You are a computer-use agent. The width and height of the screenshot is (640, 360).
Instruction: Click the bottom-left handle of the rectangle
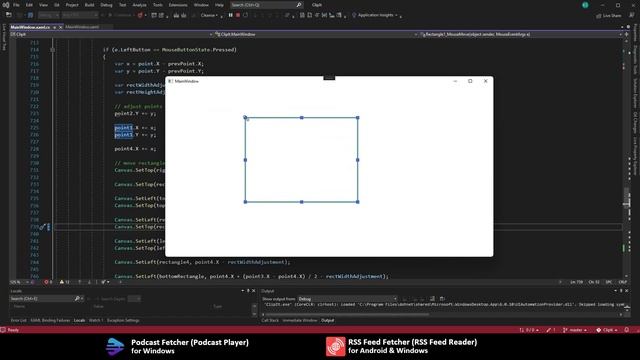tap(245, 202)
